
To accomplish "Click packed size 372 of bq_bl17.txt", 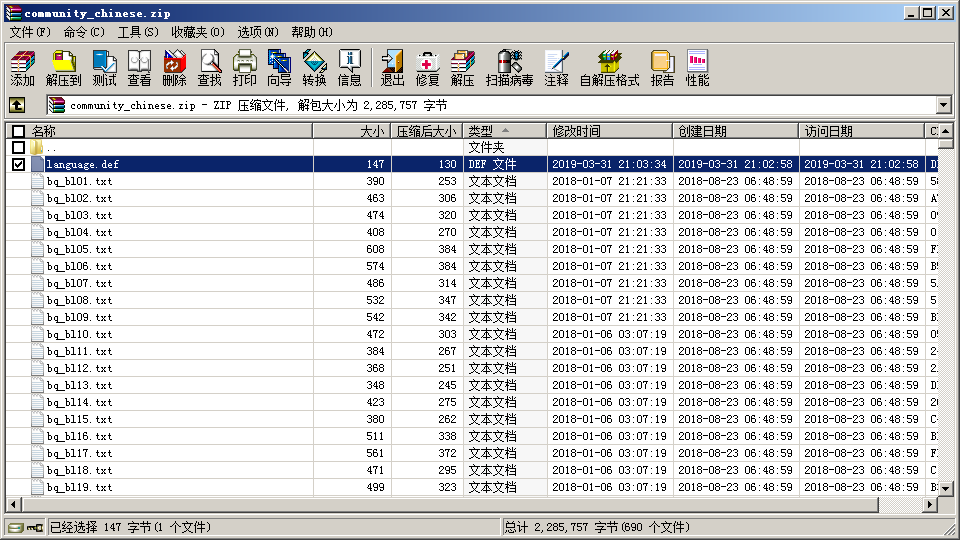I will pos(447,454).
